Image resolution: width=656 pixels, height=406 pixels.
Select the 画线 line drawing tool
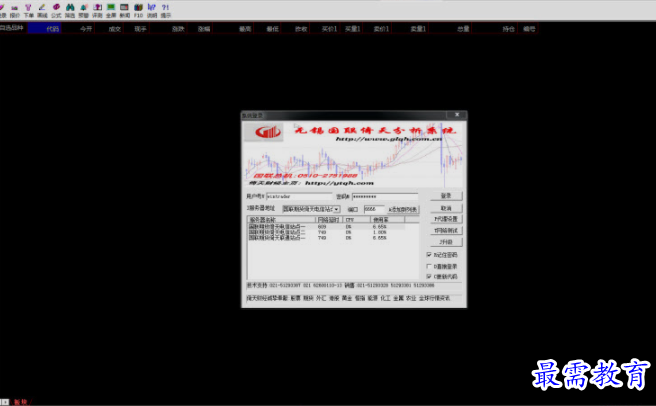point(42,10)
